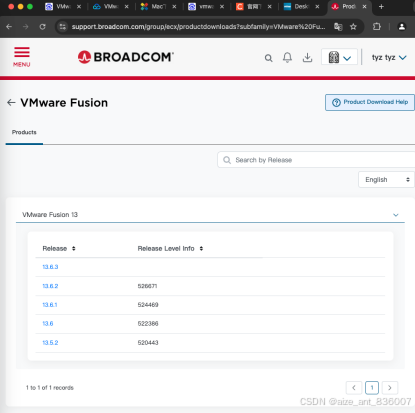Reload the page with refresh icon

pyautogui.click(x=42, y=27)
